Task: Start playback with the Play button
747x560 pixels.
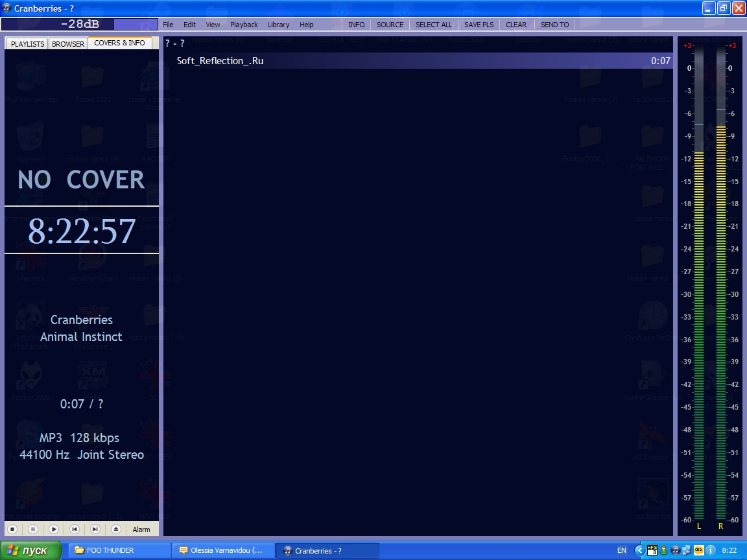Action: tap(54, 529)
